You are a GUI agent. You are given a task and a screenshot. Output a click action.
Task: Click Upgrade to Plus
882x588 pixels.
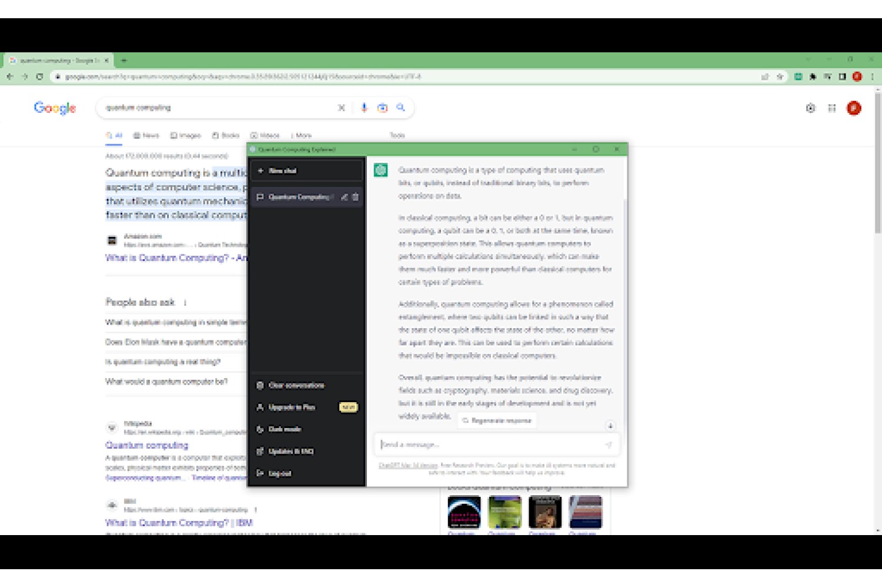[x=307, y=407]
